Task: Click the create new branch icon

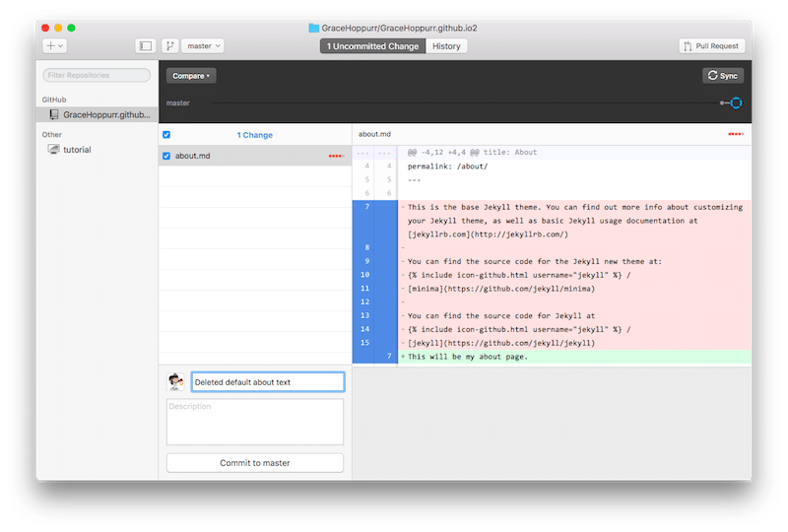Action: coord(170,46)
